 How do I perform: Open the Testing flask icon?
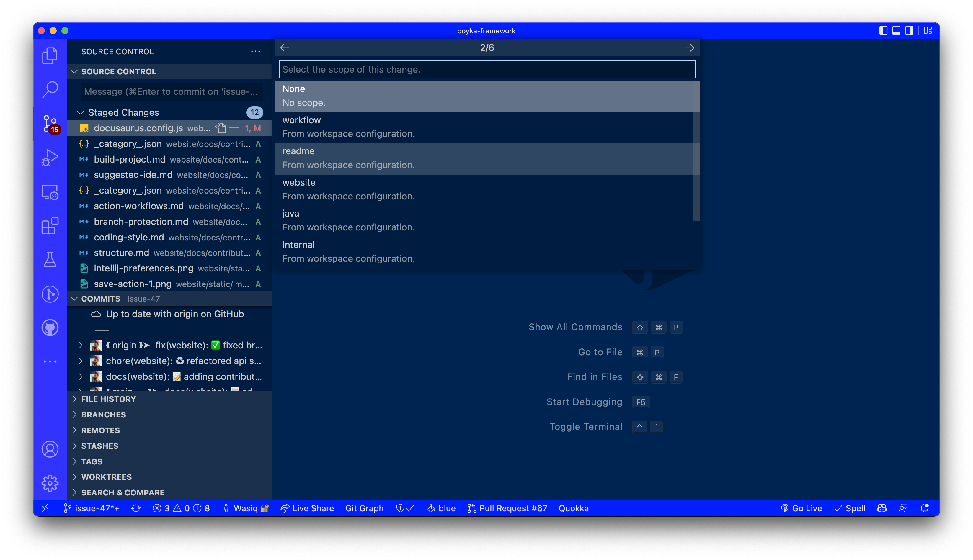(x=50, y=260)
